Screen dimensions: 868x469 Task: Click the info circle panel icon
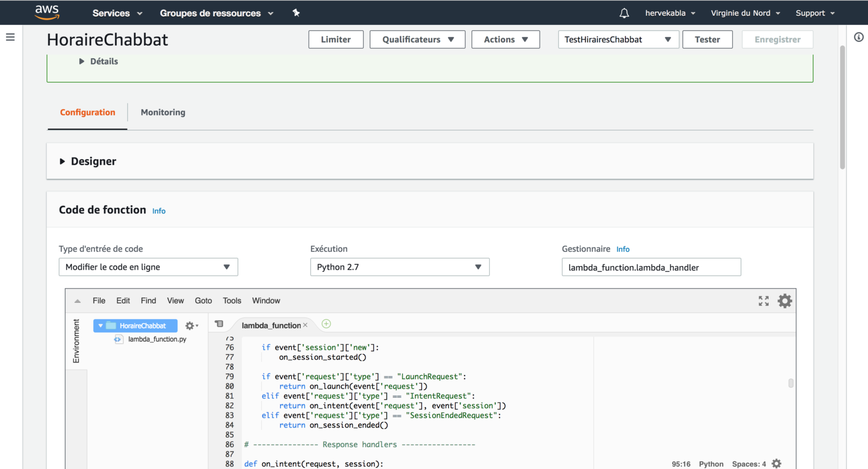[x=859, y=37]
